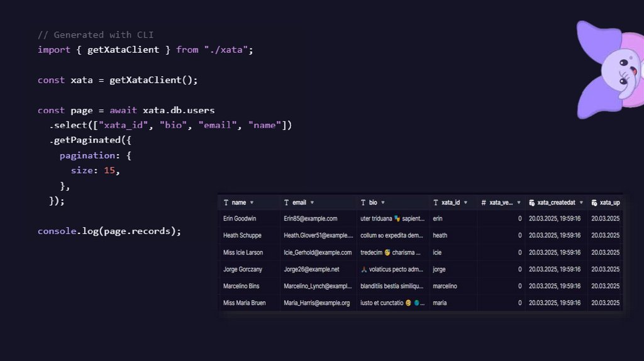This screenshot has height=361, width=644.
Task: Click the .select column list code line
Action: pos(170,125)
